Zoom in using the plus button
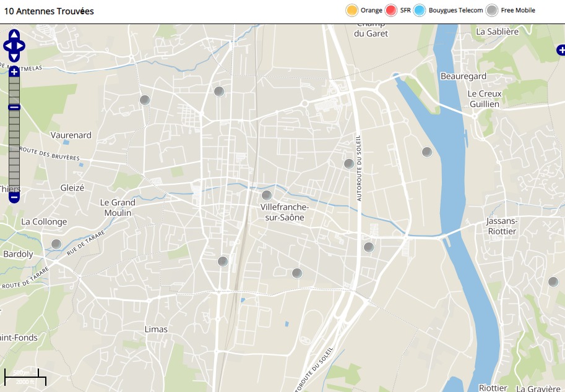Screen dimensions: 565x392 point(14,72)
